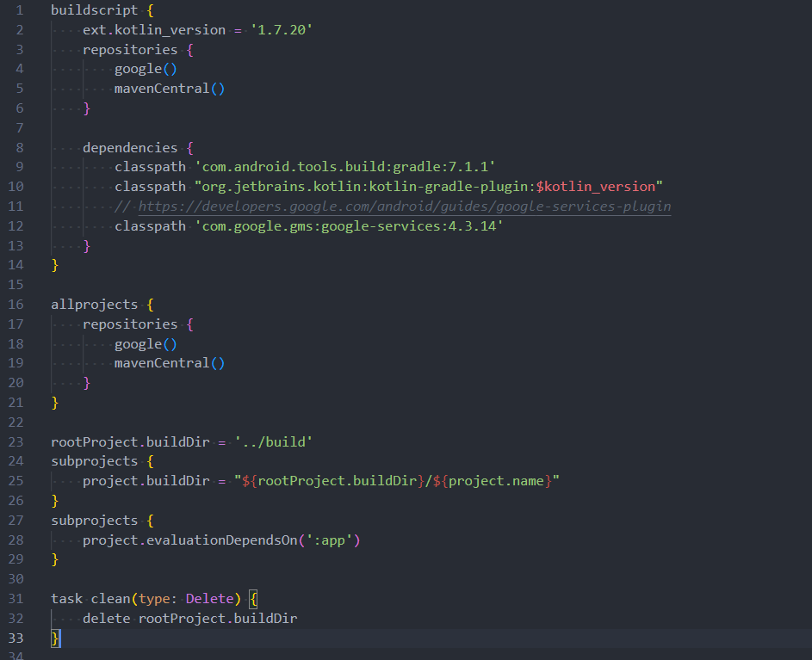Click 'project.buildDir' on line 25
Image resolution: width=812 pixels, height=660 pixels.
tap(146, 481)
